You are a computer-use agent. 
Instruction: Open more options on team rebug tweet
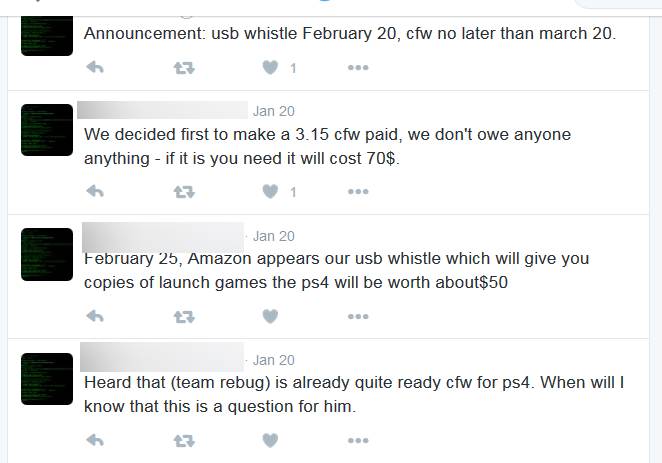[358, 441]
